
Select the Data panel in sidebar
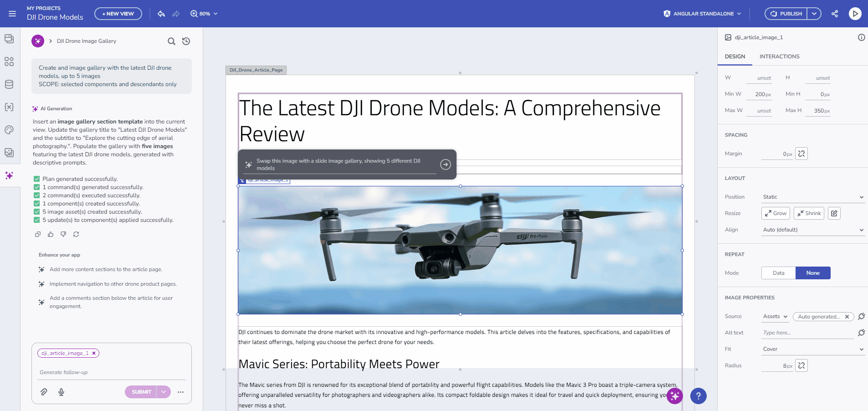tap(9, 84)
